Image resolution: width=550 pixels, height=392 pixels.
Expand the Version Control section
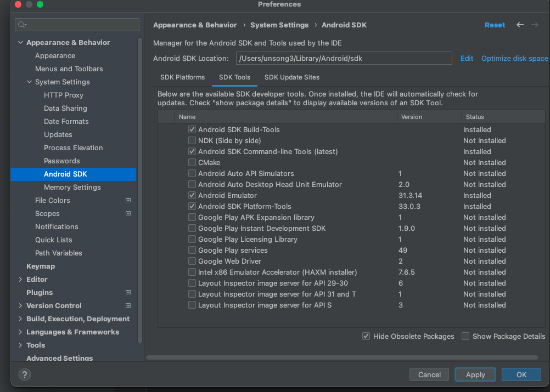click(x=20, y=305)
